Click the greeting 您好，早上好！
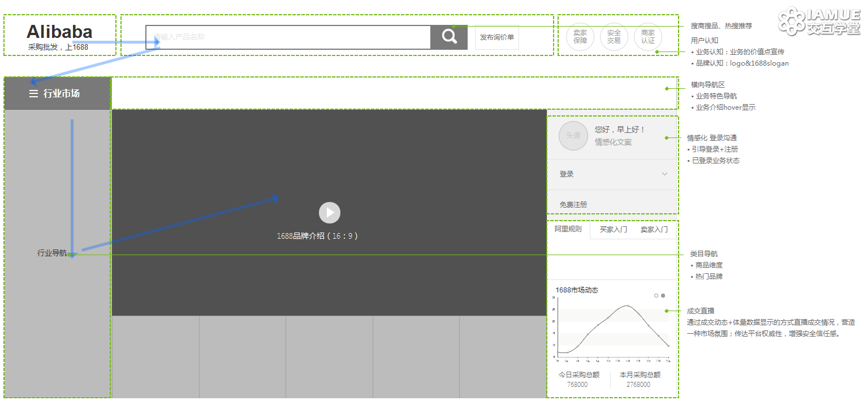 [x=620, y=130]
